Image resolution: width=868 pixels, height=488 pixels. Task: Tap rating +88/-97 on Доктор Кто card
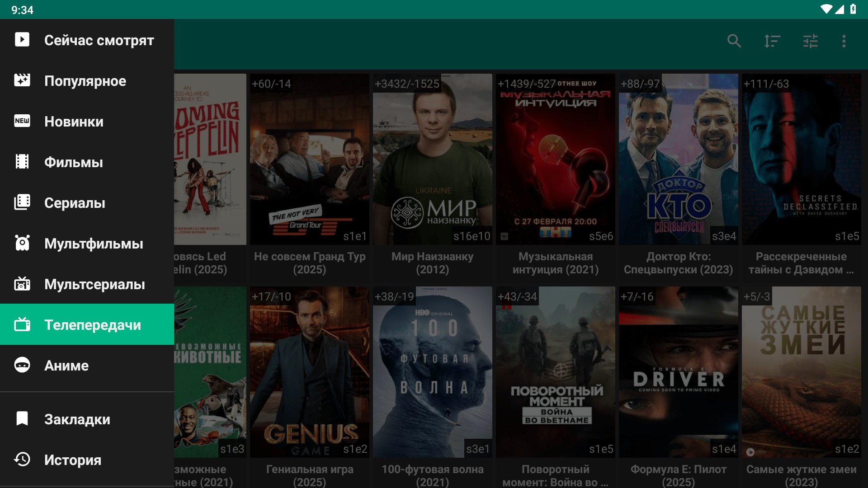point(640,84)
